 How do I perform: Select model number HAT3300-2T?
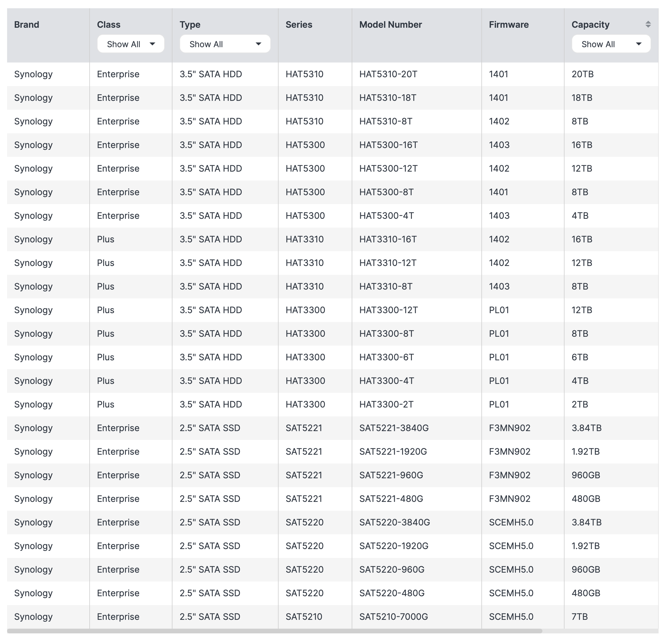point(386,404)
